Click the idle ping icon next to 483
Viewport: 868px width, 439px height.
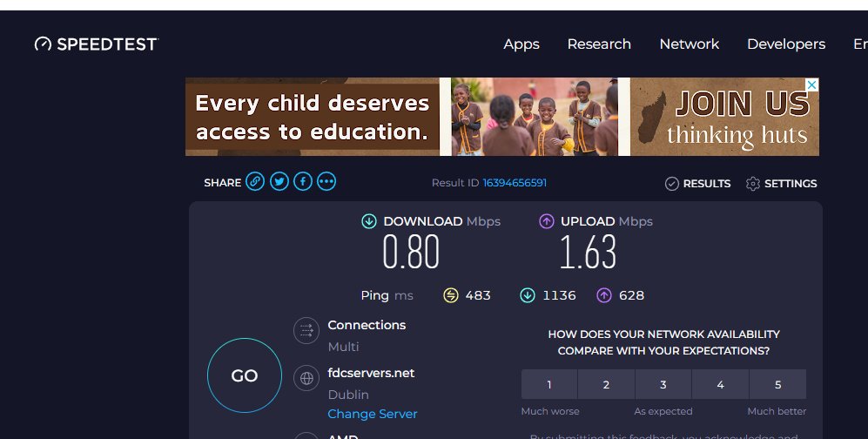tap(451, 295)
